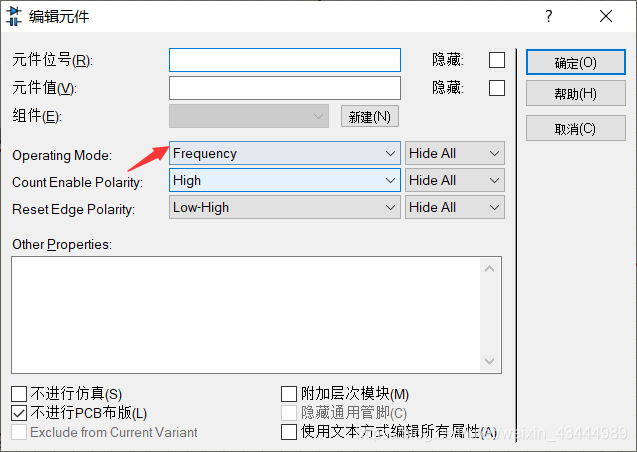Open the Operating Mode Frequency dropdown
Screen dimensions: 637x452
click(285, 153)
